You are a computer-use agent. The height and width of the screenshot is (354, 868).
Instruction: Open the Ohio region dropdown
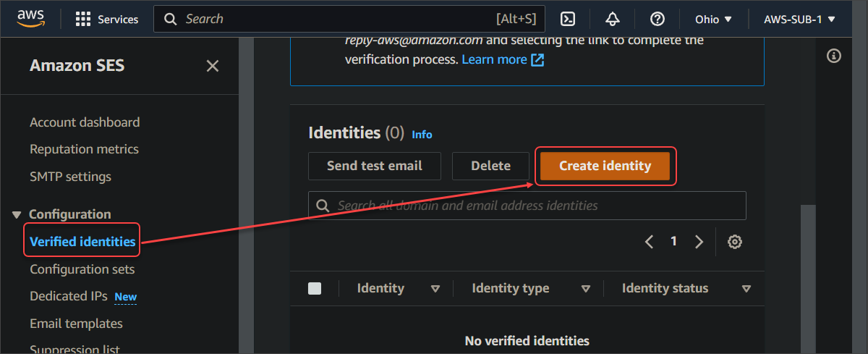pos(713,19)
